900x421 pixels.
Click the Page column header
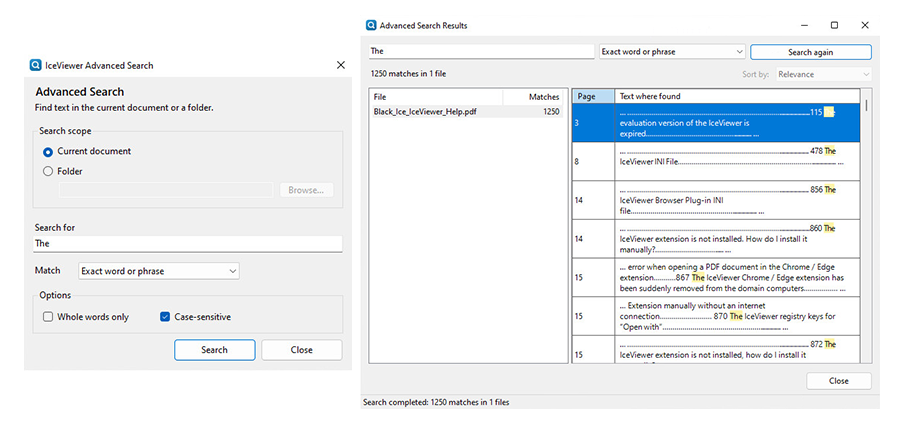click(593, 96)
